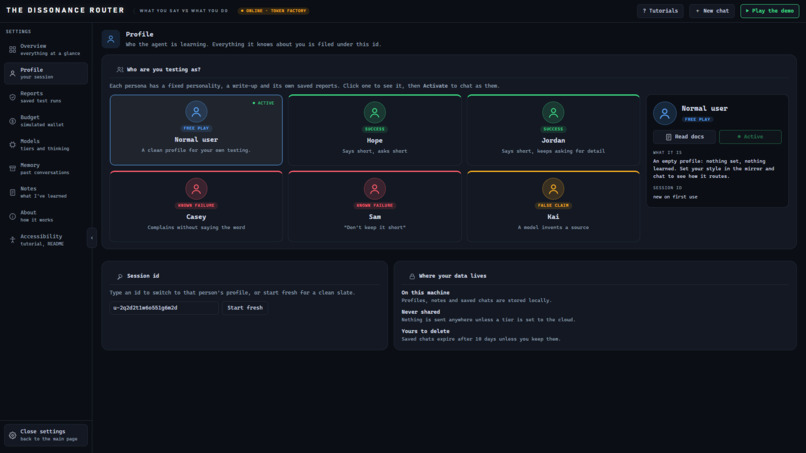Click the 'On this machine' heading text
Image resolution: width=806 pixels, height=453 pixels.
pos(425,293)
